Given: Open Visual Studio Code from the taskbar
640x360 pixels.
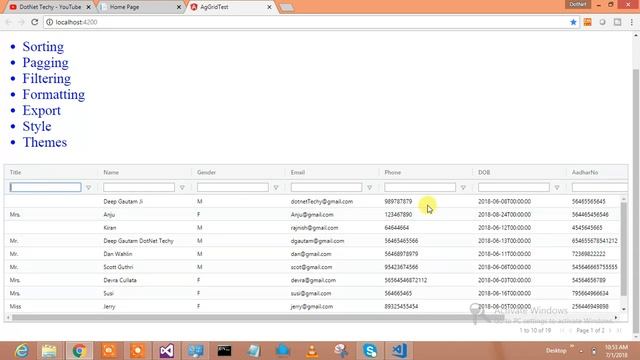Looking at the screenshot, I should pos(399,351).
